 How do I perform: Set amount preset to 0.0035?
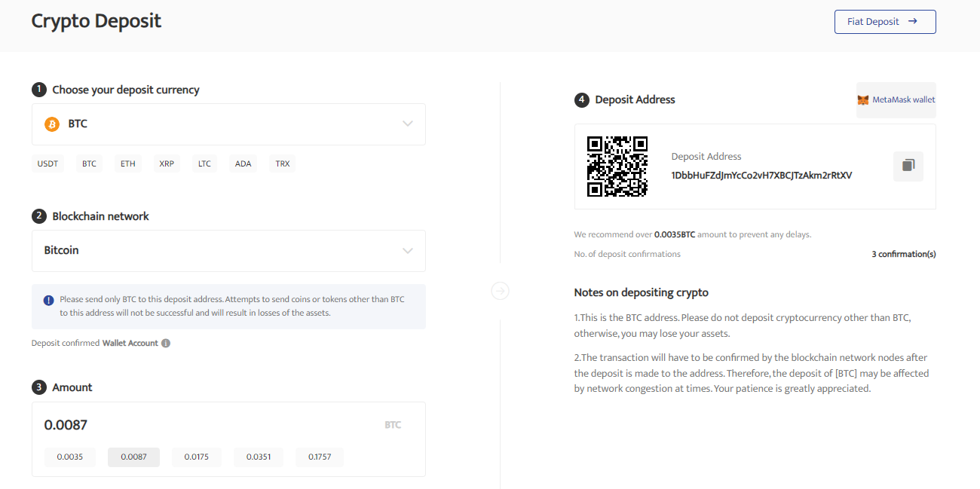coord(70,457)
